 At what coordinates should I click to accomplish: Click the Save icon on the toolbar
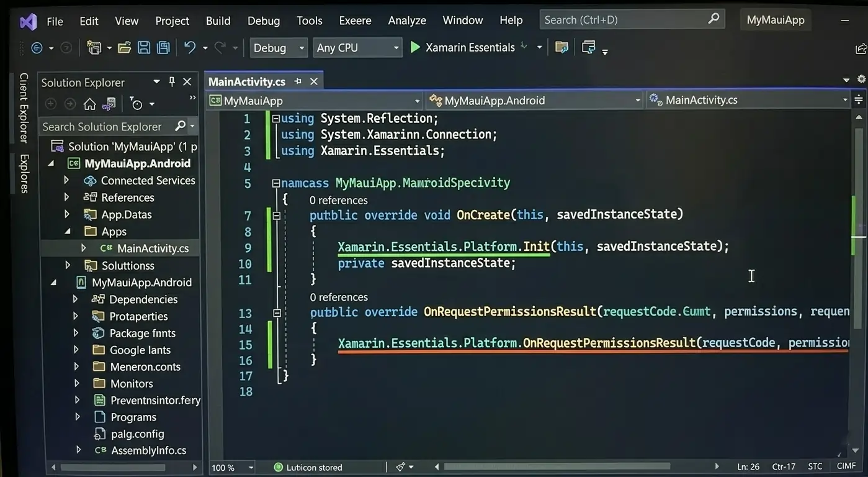(x=144, y=47)
